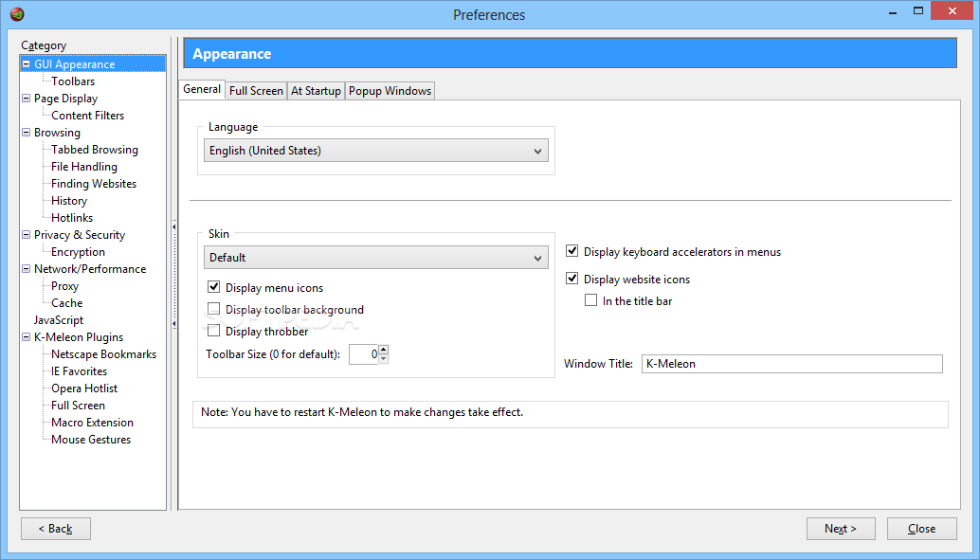Click the lower splitter collapse arrow
980x560 pixels.
click(x=173, y=323)
